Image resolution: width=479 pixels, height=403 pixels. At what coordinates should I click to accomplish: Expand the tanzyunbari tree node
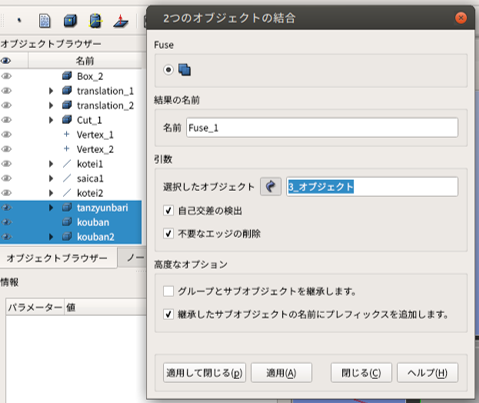tap(51, 208)
